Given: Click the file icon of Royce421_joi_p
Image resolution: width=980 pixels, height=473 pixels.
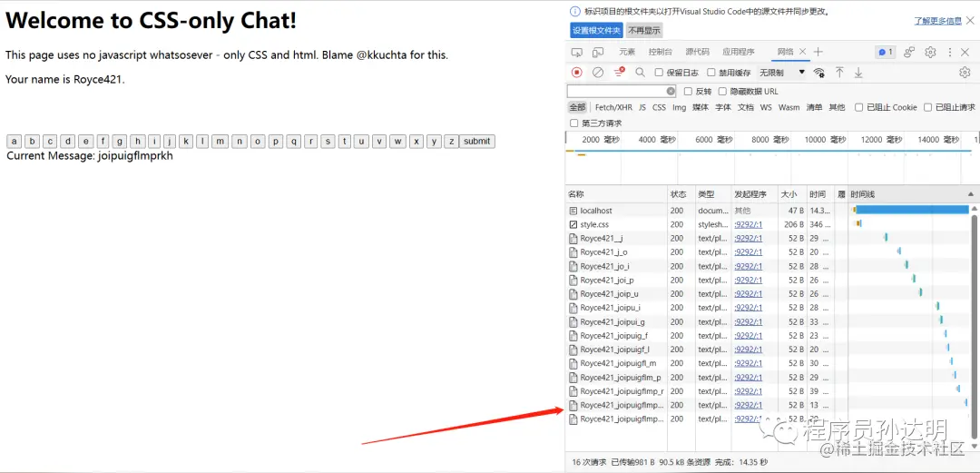Looking at the screenshot, I should (573, 280).
